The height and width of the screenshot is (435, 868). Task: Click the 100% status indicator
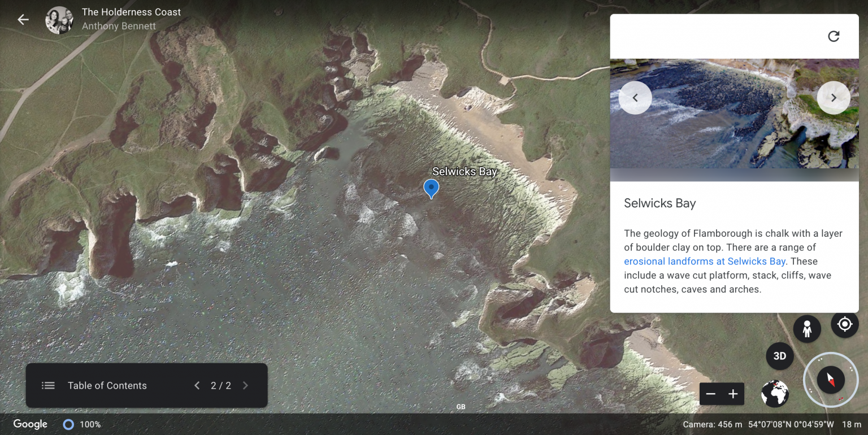pyautogui.click(x=81, y=424)
